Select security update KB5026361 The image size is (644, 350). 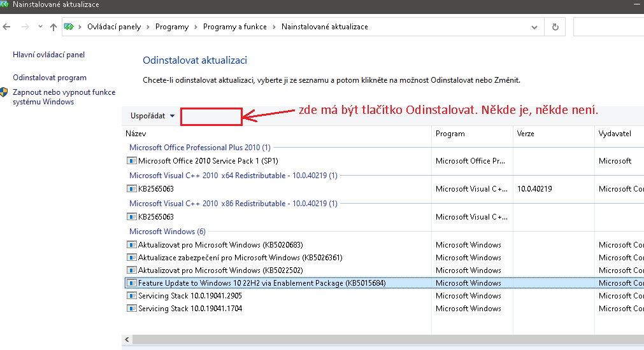click(x=384, y=257)
